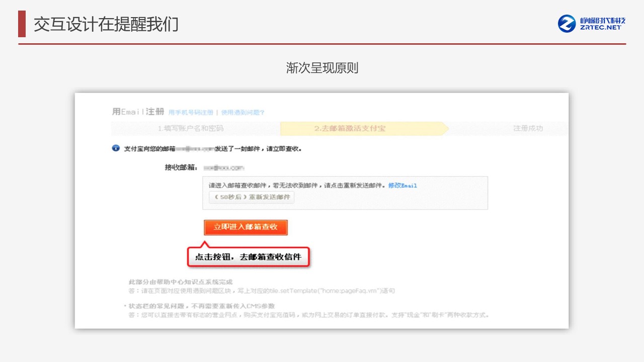The image size is (644, 362).
Task: Click the blue info icon beside the Alipay message
Action: 116,148
